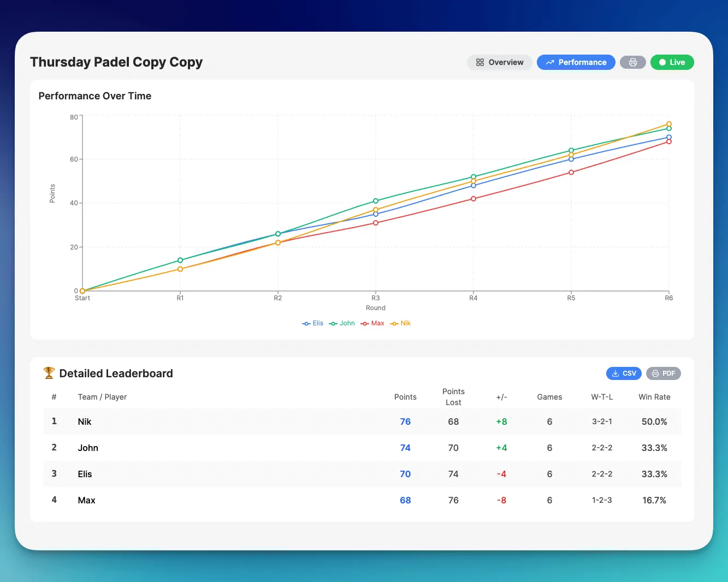
Task: Hide the Max line via legend
Action: pos(373,323)
